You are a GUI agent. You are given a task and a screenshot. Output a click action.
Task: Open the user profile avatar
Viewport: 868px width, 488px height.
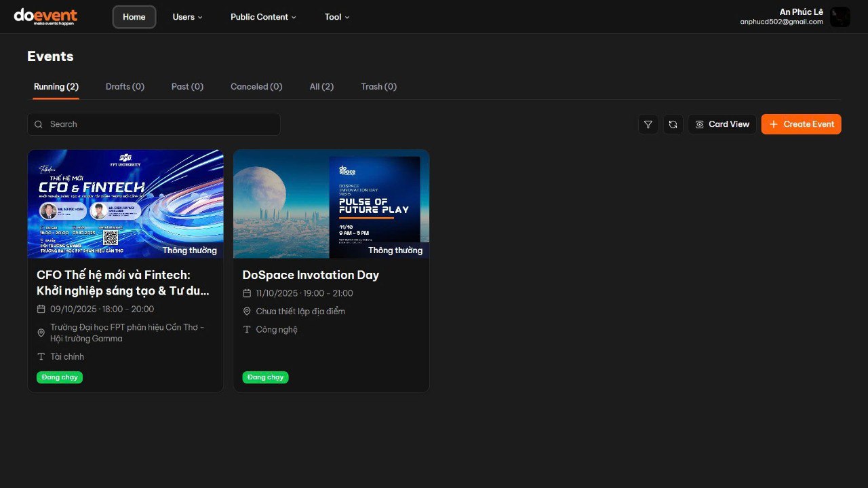point(840,17)
